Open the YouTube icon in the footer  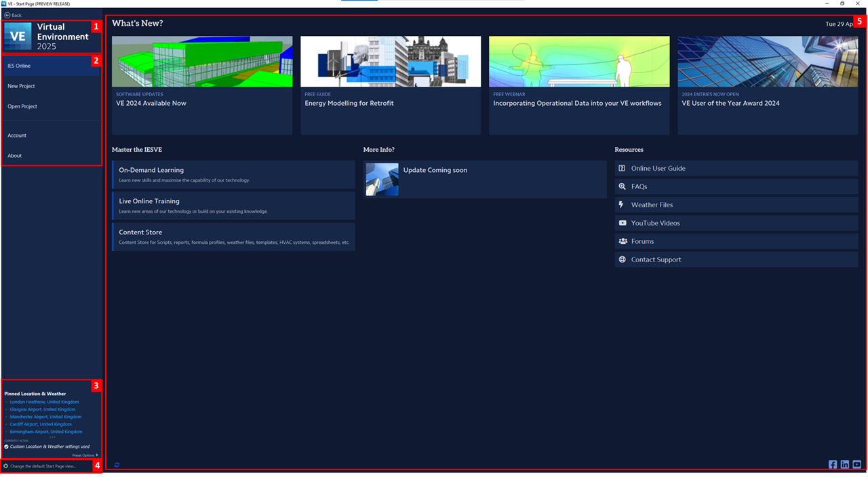[857, 465]
